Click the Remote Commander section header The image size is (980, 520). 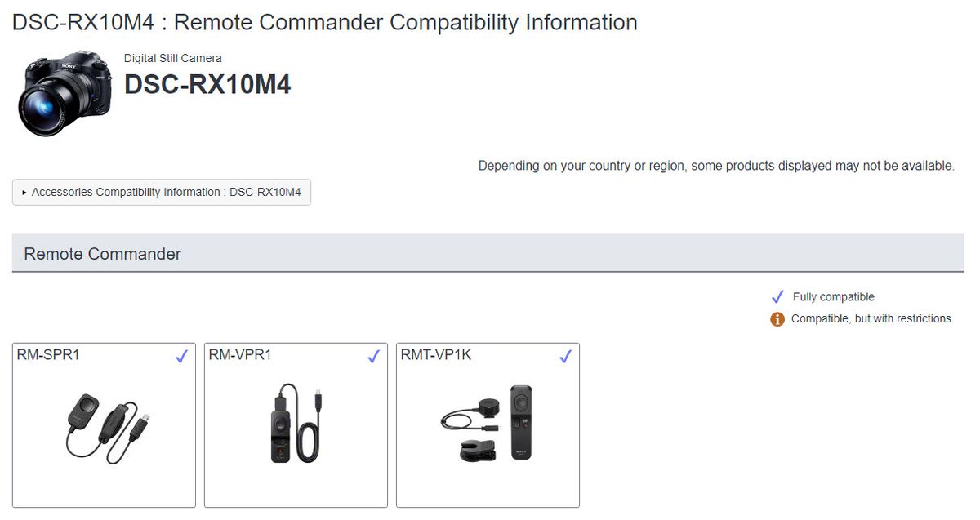pos(103,254)
